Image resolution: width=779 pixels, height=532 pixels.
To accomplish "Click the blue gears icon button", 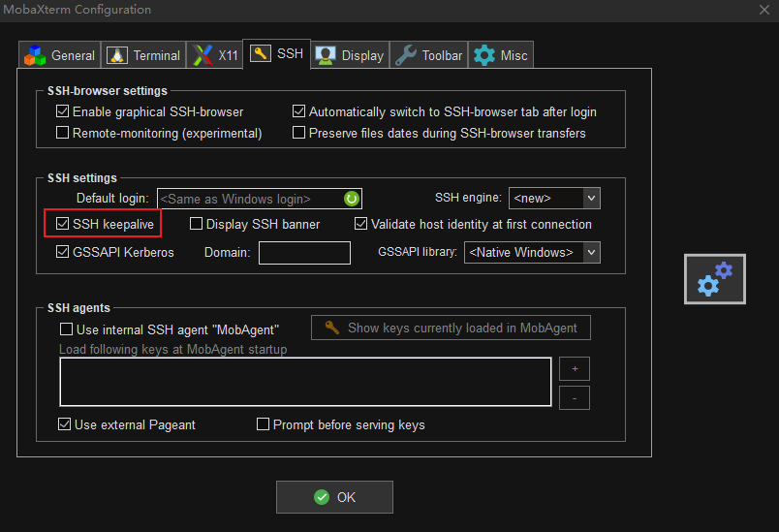I will [714, 279].
